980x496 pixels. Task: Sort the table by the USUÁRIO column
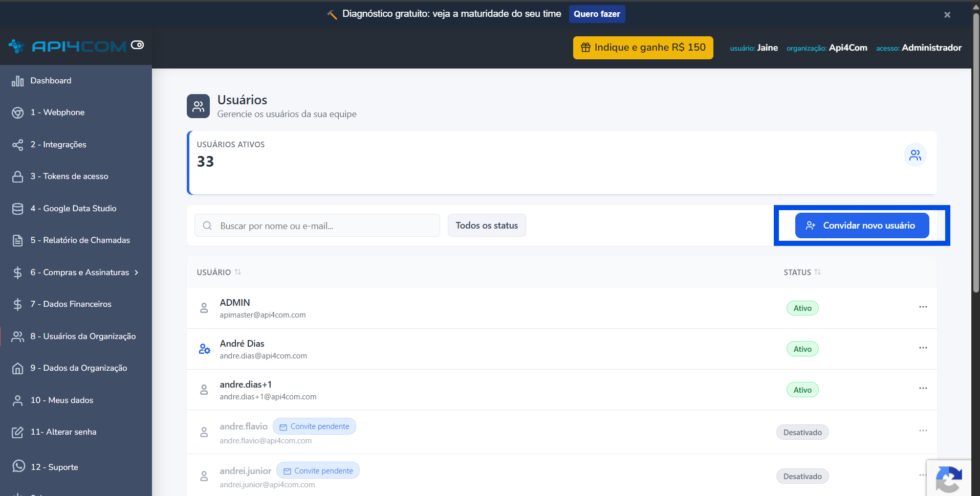coord(219,272)
